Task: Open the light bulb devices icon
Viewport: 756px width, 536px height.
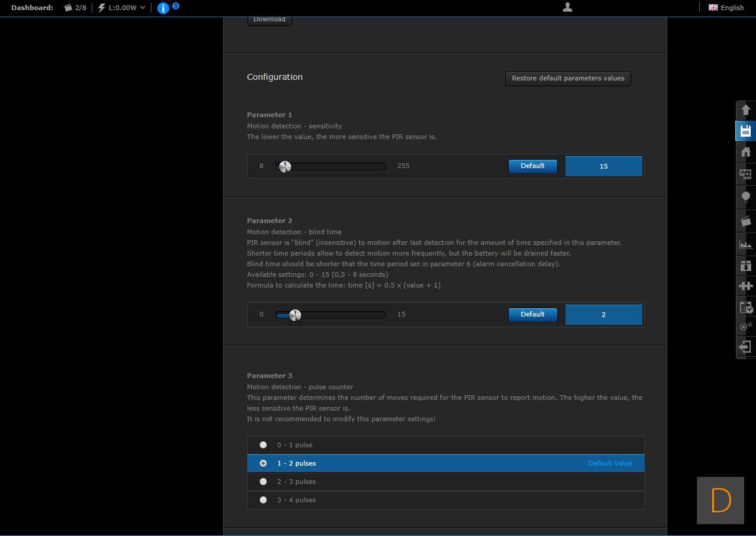Action: (x=745, y=196)
